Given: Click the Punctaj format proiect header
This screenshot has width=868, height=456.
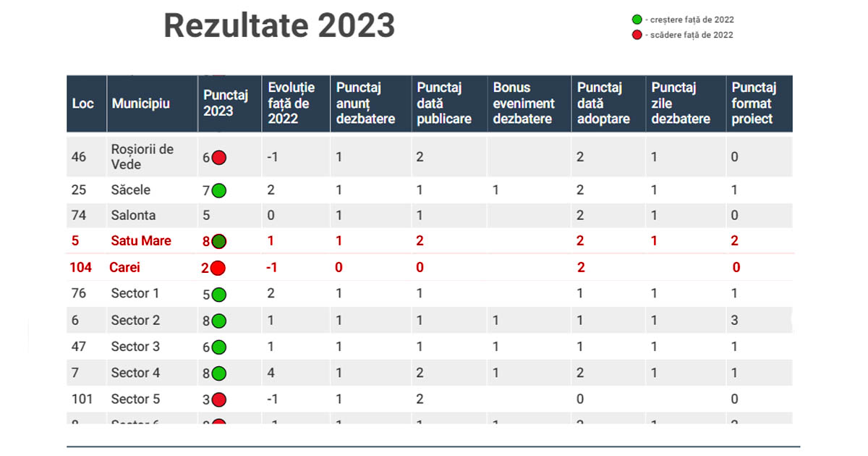Looking at the screenshot, I should pos(754,103).
